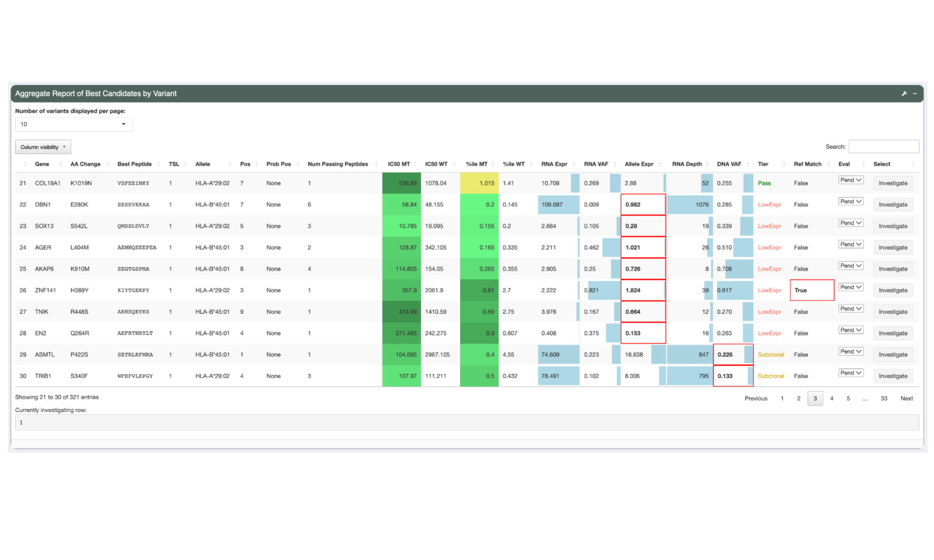The width and height of the screenshot is (934, 560).
Task: Click the Next pagination link
Action: [x=906, y=398]
